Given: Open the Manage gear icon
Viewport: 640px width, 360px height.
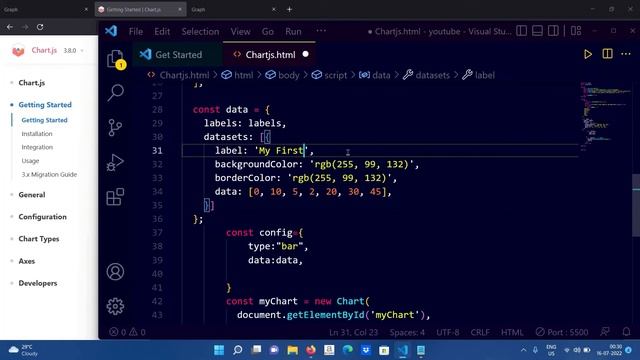Looking at the screenshot, I should point(115,306).
